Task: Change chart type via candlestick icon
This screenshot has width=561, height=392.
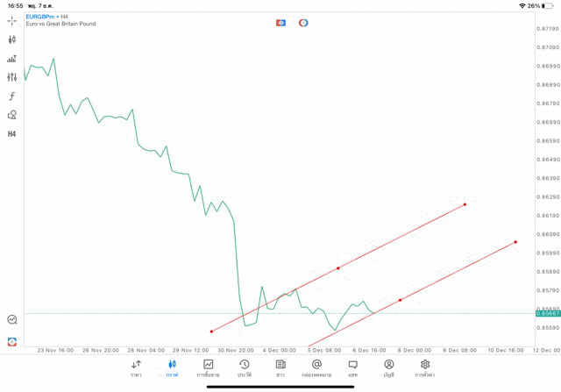Action: (x=12, y=39)
